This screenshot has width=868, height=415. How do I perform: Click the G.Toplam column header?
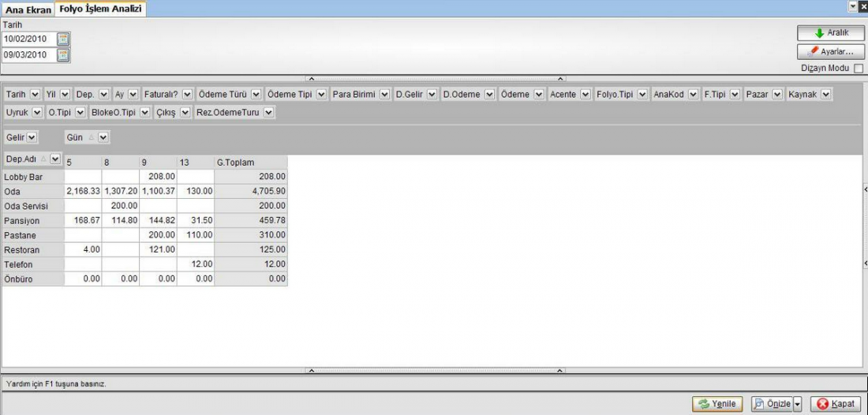point(251,163)
